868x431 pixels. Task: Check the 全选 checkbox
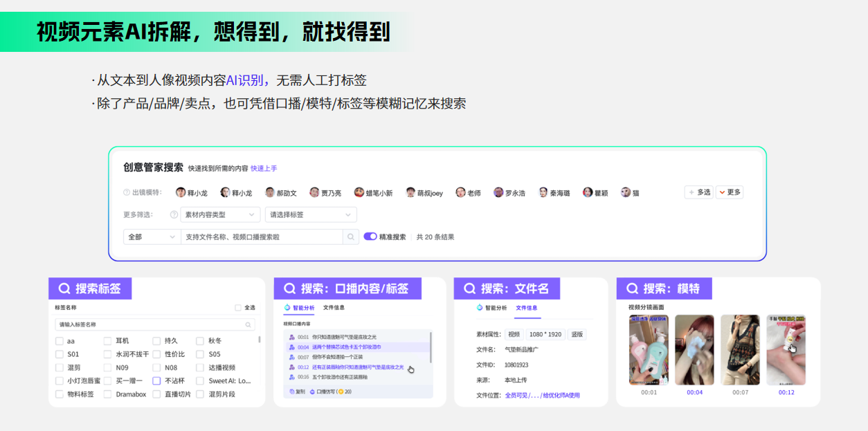pyautogui.click(x=238, y=308)
